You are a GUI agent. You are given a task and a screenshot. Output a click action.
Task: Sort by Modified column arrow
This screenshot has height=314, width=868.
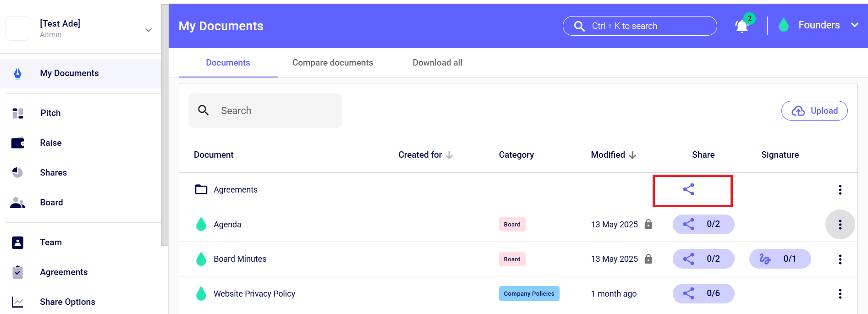pyautogui.click(x=632, y=155)
